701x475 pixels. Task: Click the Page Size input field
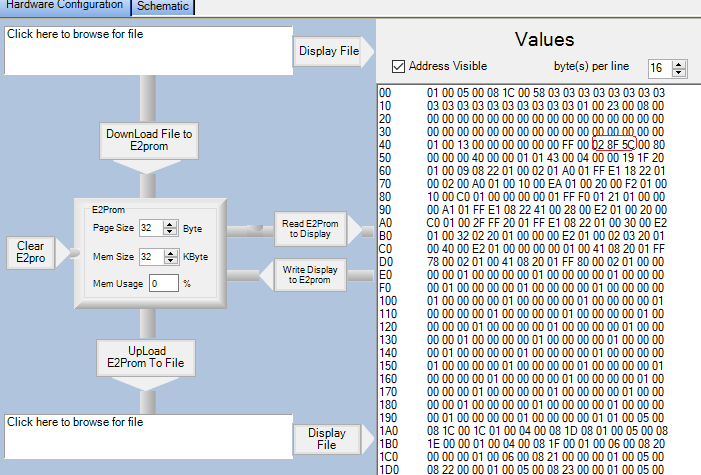pos(151,228)
